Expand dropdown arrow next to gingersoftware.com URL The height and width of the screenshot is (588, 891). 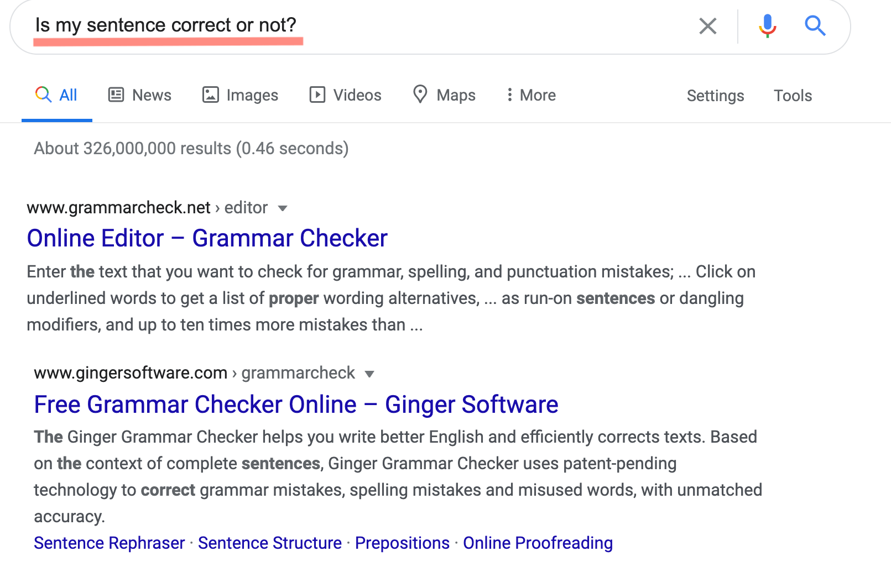pos(369,374)
